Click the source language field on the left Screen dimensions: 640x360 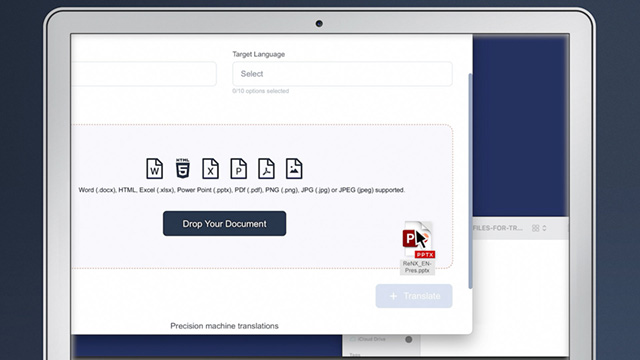click(x=144, y=74)
